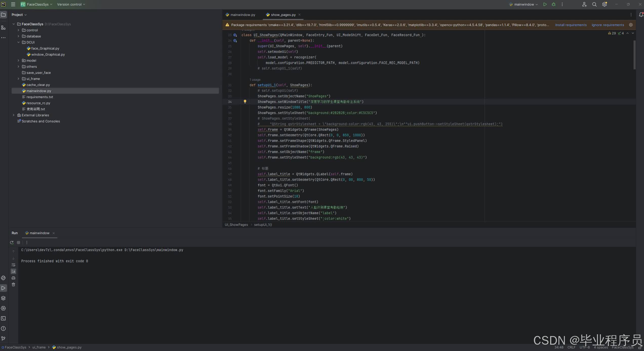The height and width of the screenshot is (351, 644).
Task: Open Code With Me from the title bar
Action: pos(584,4)
